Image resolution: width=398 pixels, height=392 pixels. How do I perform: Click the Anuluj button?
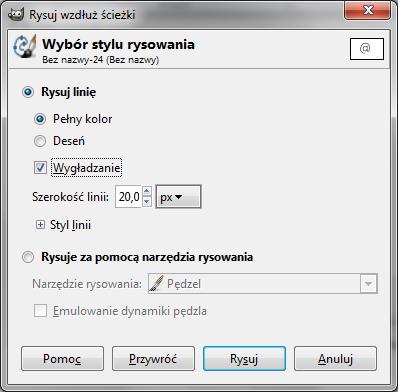click(335, 359)
